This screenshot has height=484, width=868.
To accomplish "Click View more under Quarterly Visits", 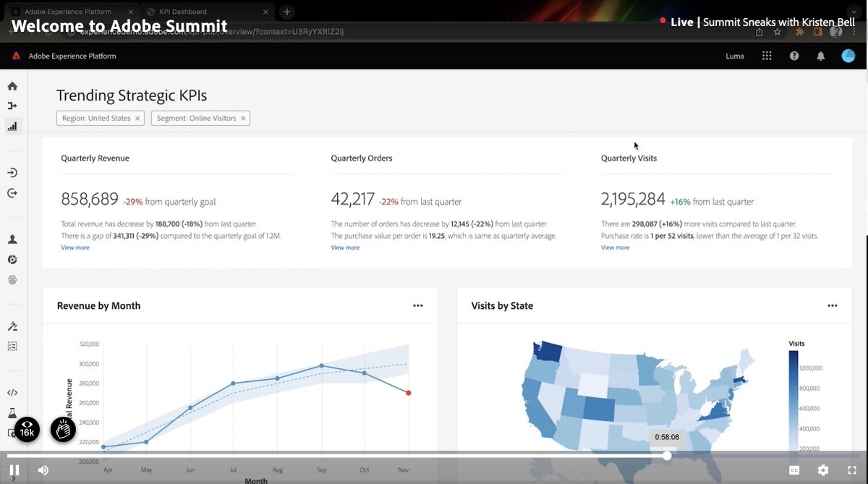I will (x=615, y=247).
